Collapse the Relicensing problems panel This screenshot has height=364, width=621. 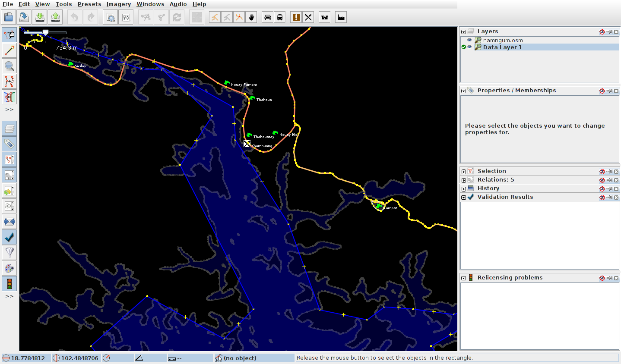463,278
